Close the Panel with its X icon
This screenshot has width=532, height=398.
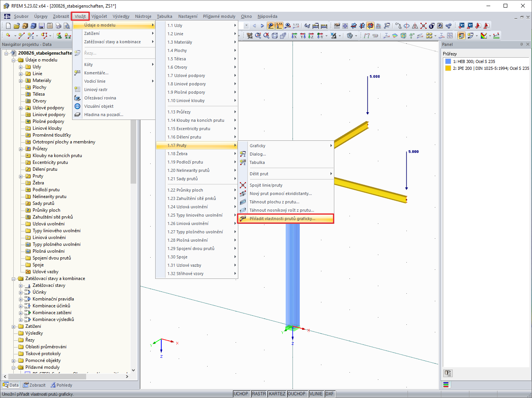pyautogui.click(x=527, y=44)
